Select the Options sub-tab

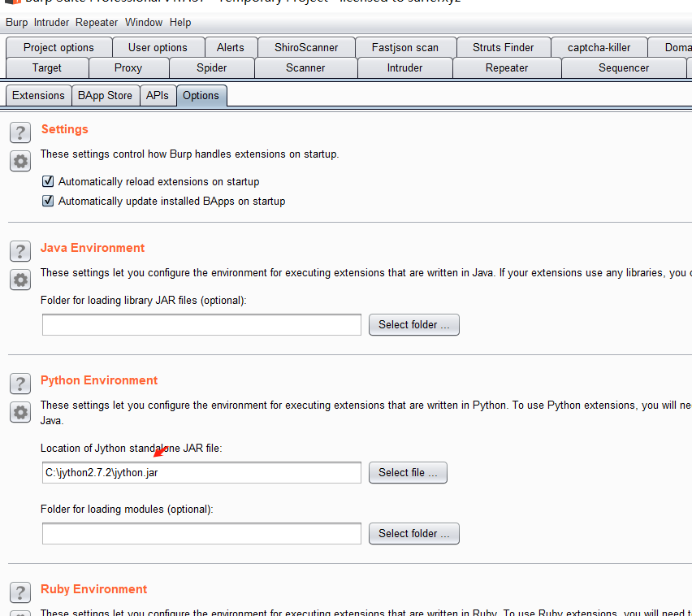click(x=201, y=96)
